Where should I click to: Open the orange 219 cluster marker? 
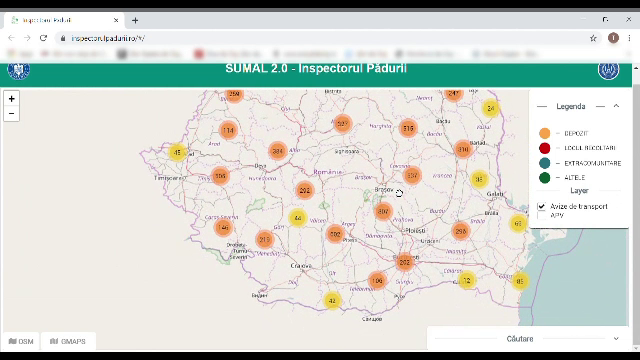[x=264, y=240]
